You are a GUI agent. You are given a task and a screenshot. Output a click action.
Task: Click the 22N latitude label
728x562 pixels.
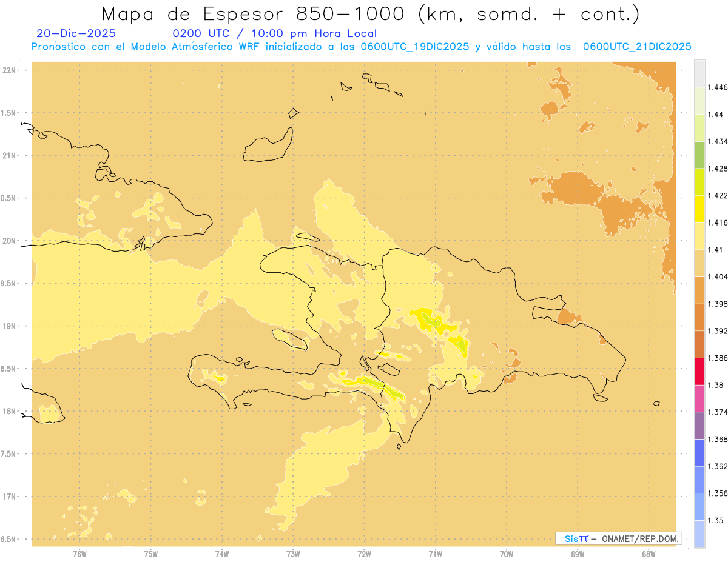[x=9, y=70]
